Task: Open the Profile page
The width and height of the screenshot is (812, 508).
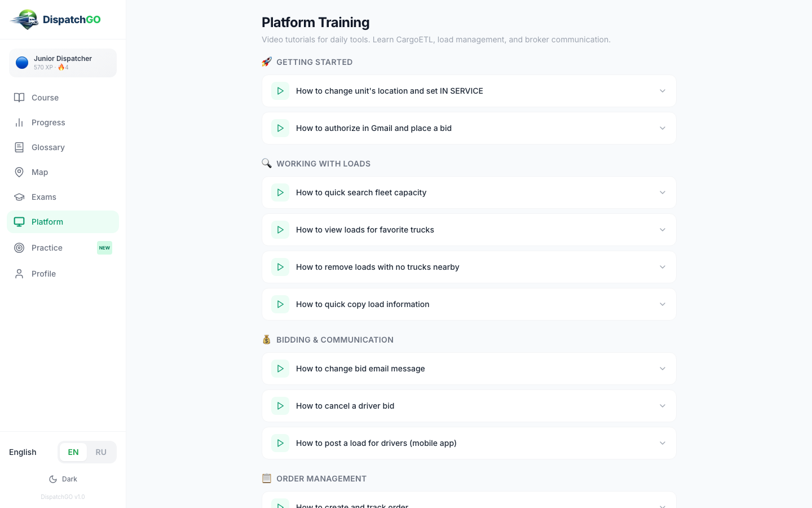Action: pos(63,274)
